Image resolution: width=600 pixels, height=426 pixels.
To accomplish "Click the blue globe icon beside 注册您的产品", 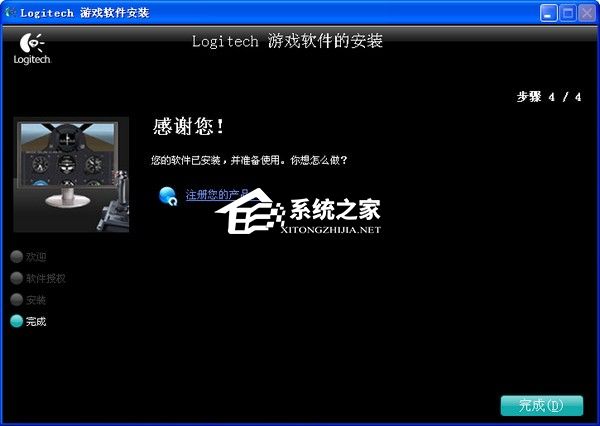I will 168,196.
